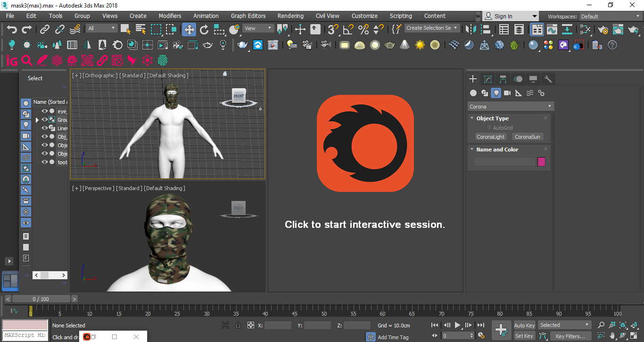Hide the eye_ object in Scene Explorer
Image resolution: width=644 pixels, height=342 pixels.
(44, 111)
